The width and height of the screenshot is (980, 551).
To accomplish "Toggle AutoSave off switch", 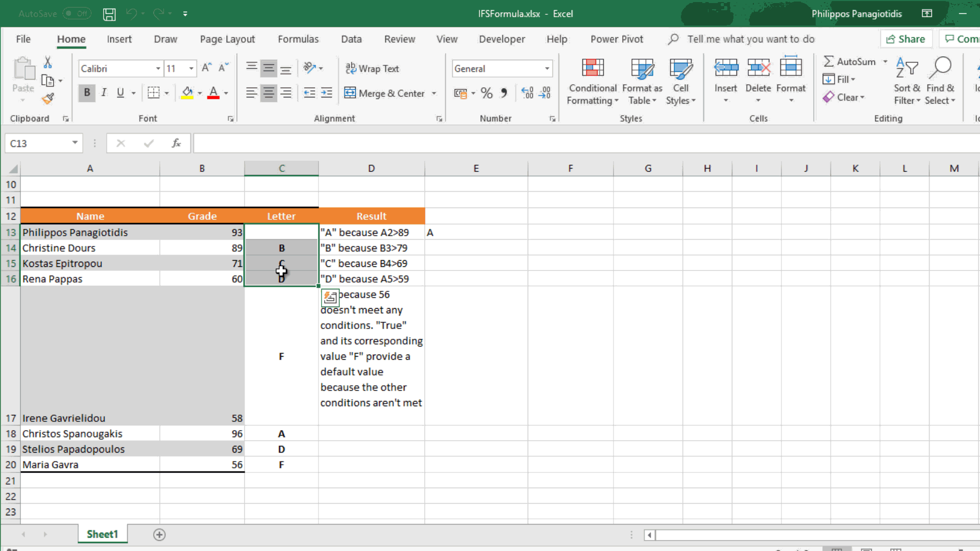I will click(77, 13).
